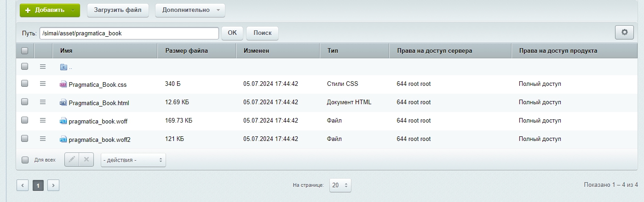This screenshot has width=644, height=202.
Task: Sort by "Изменен" column header
Action: pyautogui.click(x=256, y=51)
